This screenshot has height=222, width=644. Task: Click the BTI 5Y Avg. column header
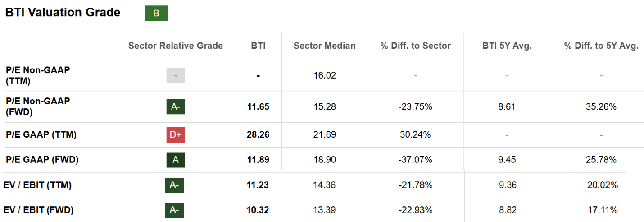coord(507,46)
